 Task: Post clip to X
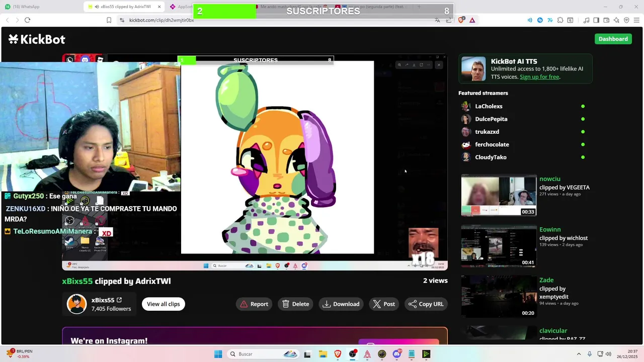(384, 304)
